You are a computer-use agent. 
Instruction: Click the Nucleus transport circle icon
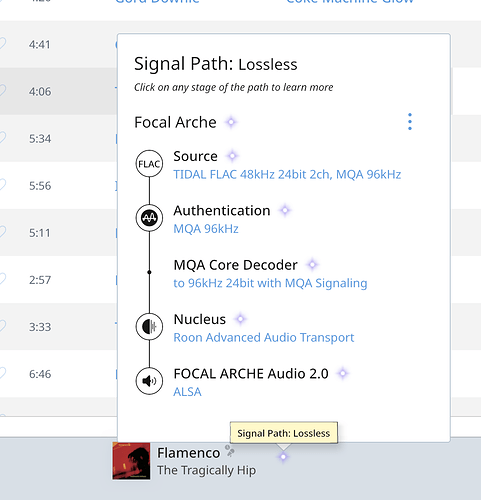(149, 327)
